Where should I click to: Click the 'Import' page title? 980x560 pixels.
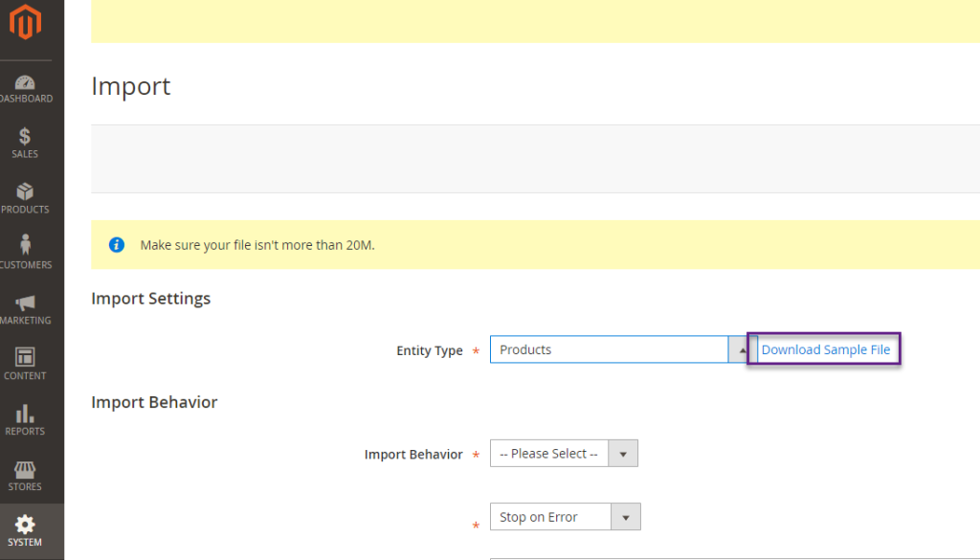click(131, 86)
